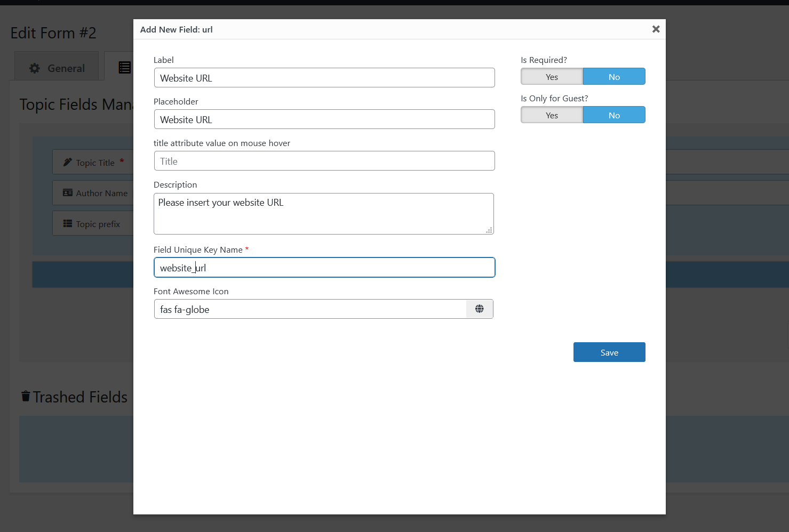Viewport: 789px width, 532px height.
Task: Click the Field Unique Key Name input
Action: click(324, 268)
